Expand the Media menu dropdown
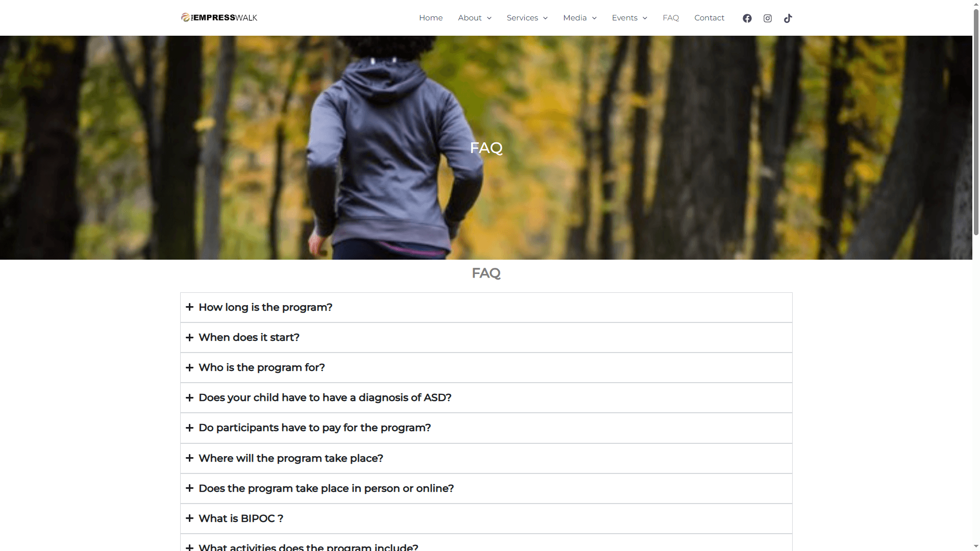 (x=580, y=18)
